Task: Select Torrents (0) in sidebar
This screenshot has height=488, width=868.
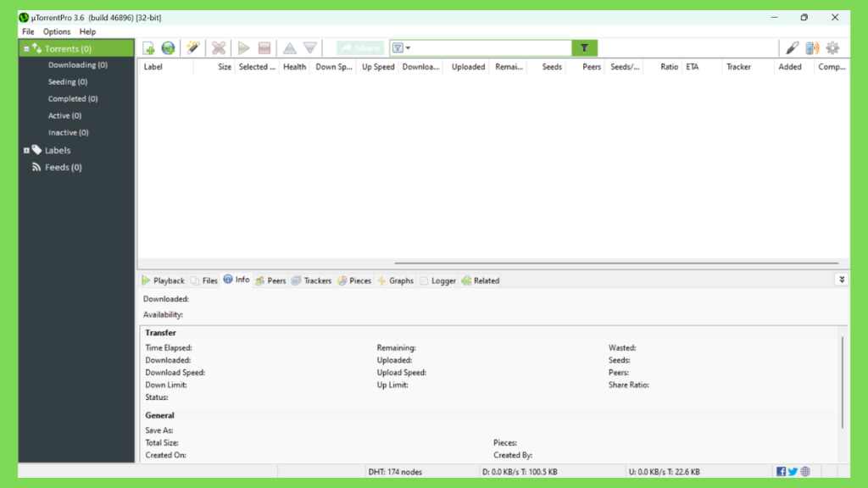Action: click(x=68, y=48)
